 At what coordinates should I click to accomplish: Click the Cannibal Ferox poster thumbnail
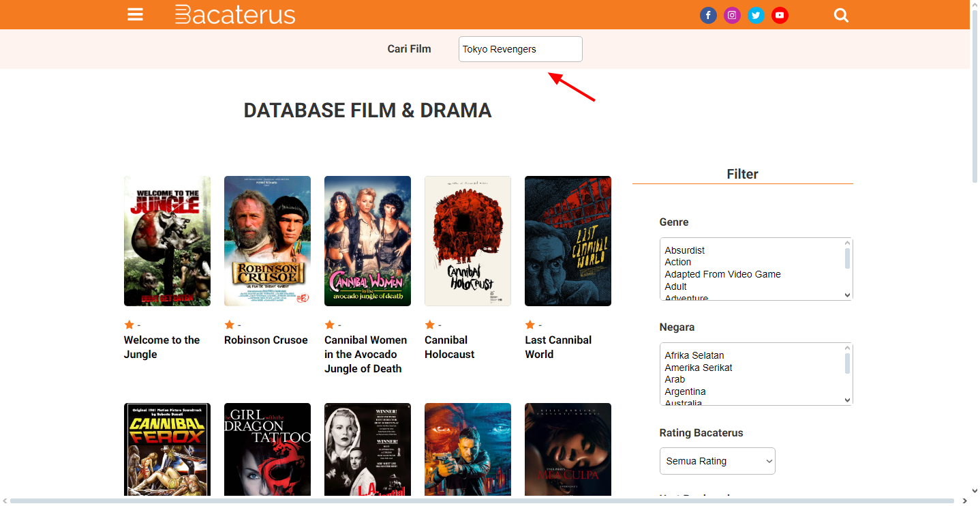tap(167, 450)
